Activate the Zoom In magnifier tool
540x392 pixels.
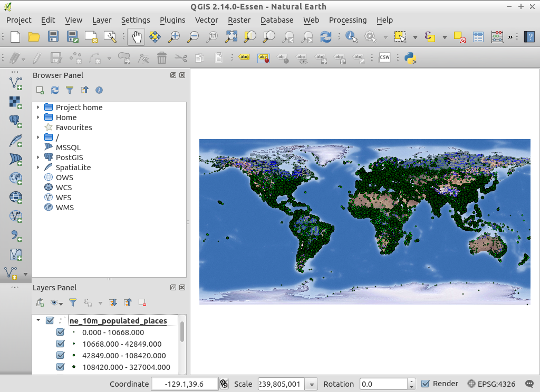pos(174,37)
